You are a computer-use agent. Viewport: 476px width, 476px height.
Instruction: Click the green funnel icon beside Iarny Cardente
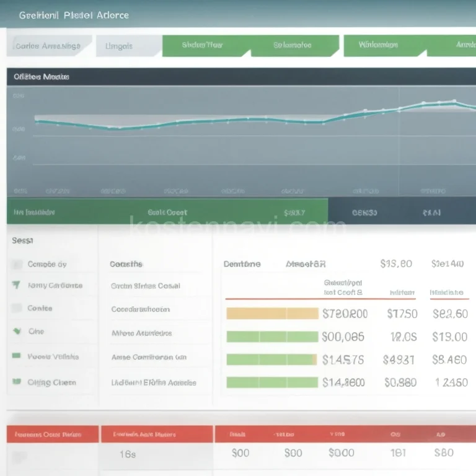coord(16,285)
